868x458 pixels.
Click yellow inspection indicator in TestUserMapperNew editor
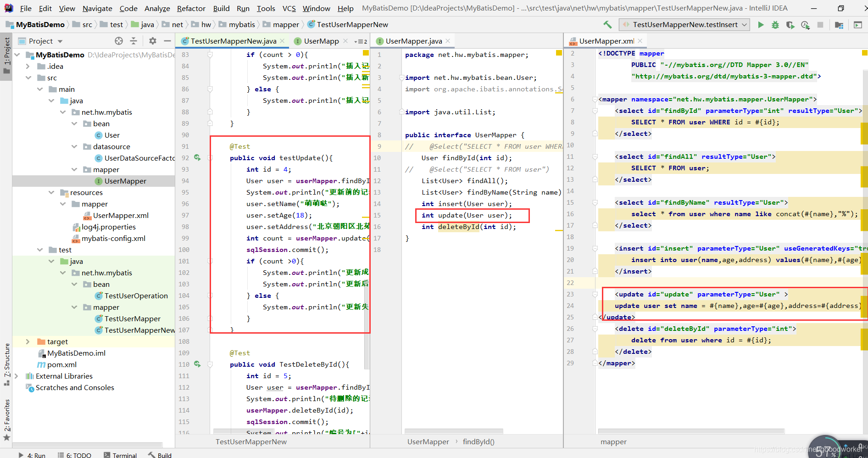click(366, 53)
